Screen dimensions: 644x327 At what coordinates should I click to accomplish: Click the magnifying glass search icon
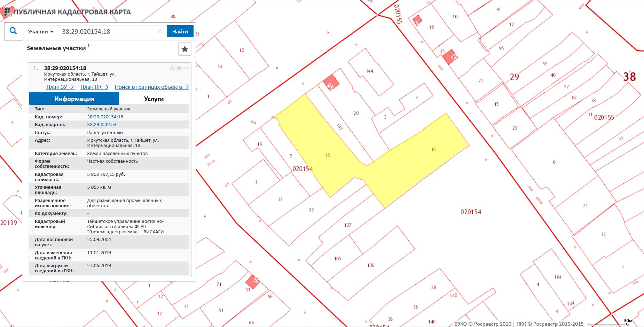pos(13,31)
